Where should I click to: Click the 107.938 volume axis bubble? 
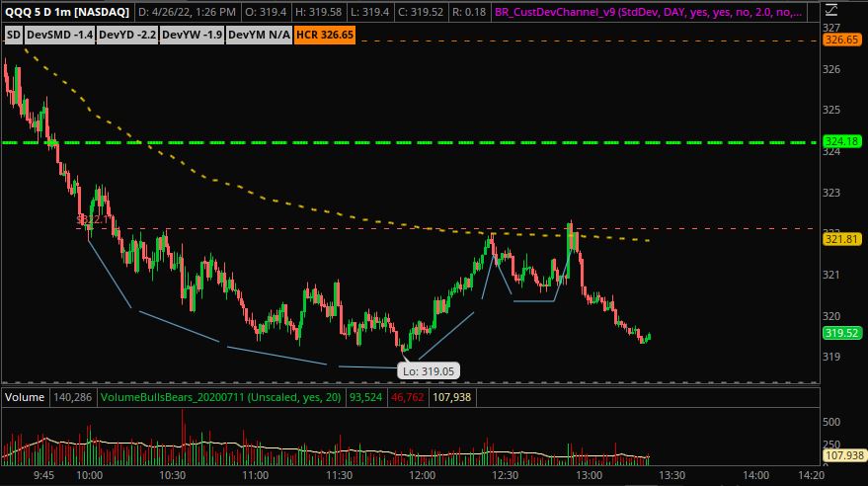(842, 457)
